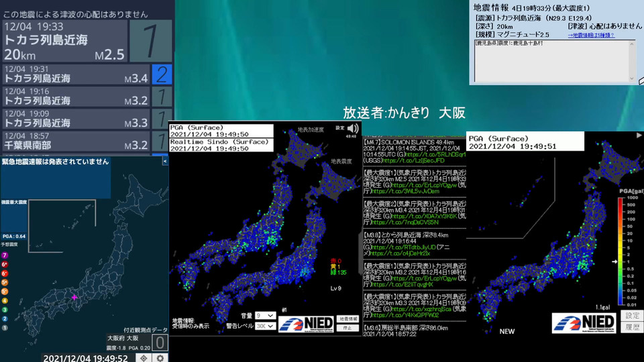Open the 房総半島南部 M3.6 feed entry
This screenshot has height=362, width=644.
415,330
